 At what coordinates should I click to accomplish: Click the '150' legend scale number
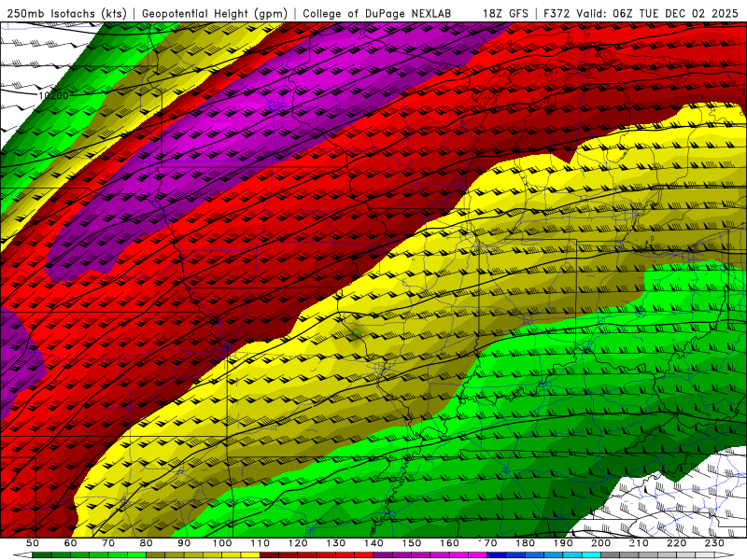[412, 543]
